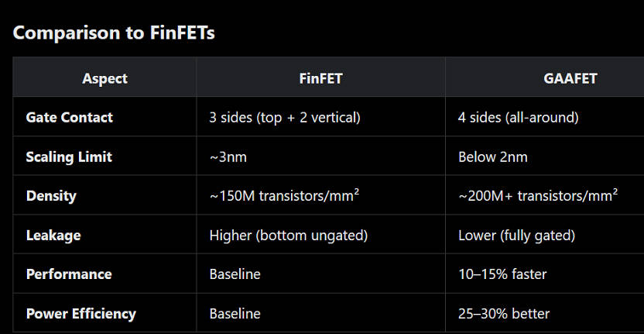The image size is (644, 334).
Task: Click the 'Lower (fully gated)' cell
Action: tap(516, 235)
